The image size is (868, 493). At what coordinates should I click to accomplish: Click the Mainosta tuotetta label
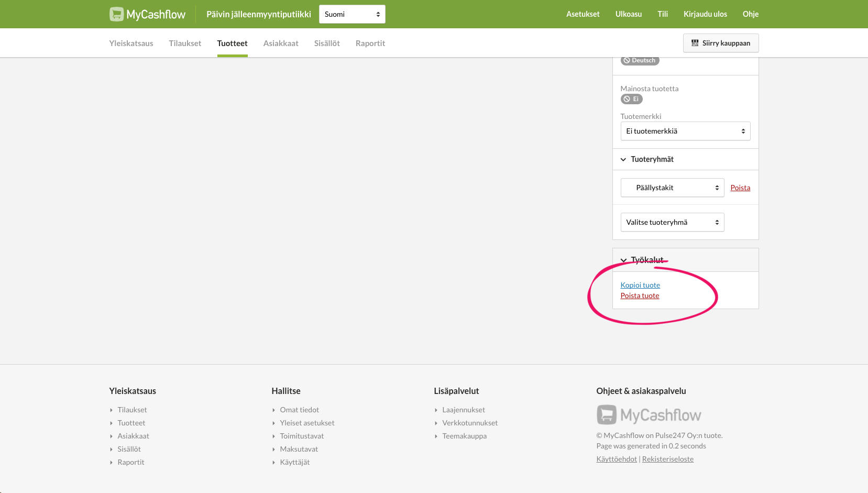[x=650, y=89]
